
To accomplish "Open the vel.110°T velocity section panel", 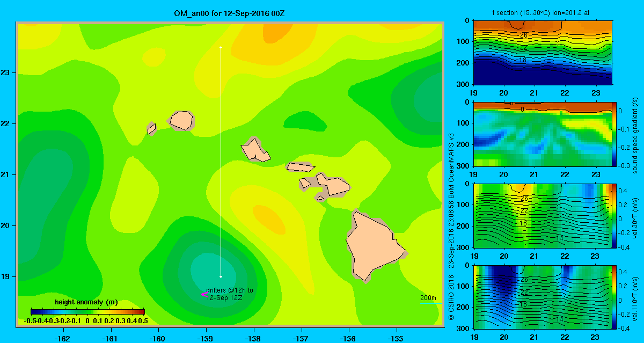I will [543, 297].
